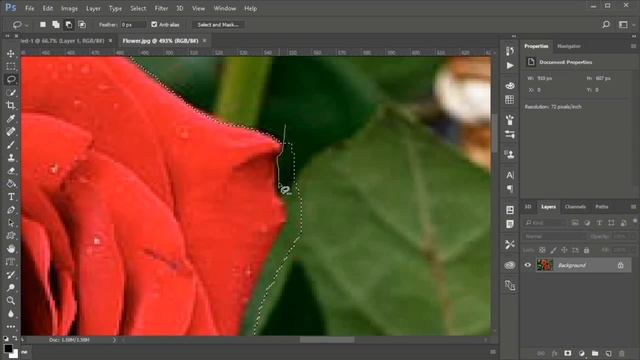The height and width of the screenshot is (360, 640).
Task: Add a layer mask from Layers footer
Action: coord(568,353)
